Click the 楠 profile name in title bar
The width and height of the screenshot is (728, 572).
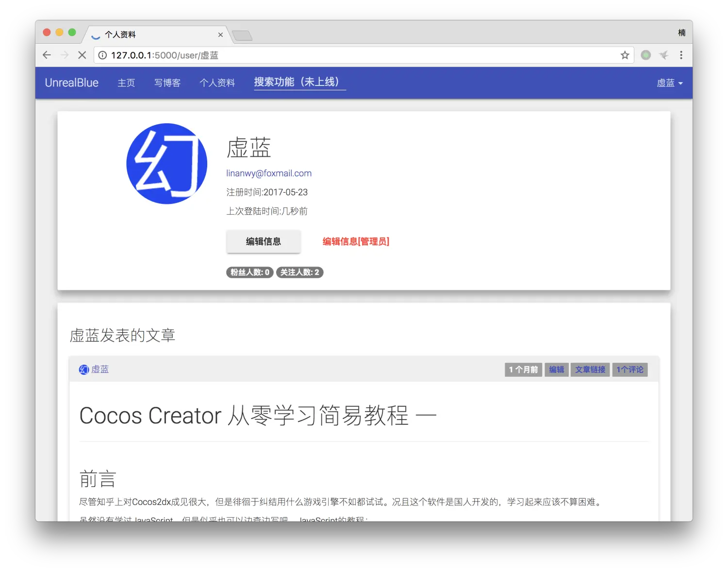pyautogui.click(x=682, y=33)
